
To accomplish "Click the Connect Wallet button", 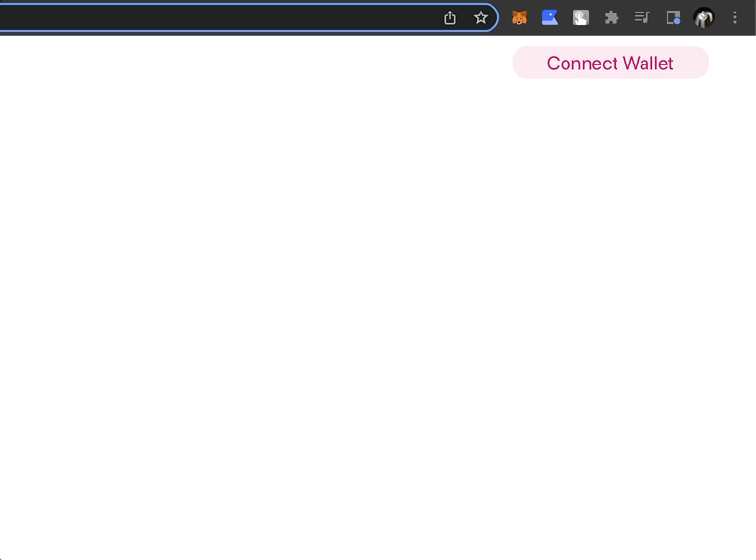I will 610,63.
